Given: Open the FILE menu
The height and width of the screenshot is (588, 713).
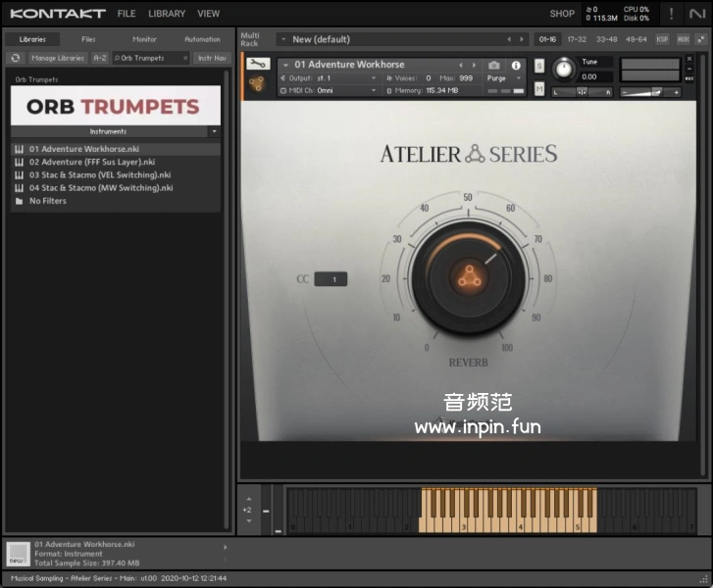Looking at the screenshot, I should 127,14.
